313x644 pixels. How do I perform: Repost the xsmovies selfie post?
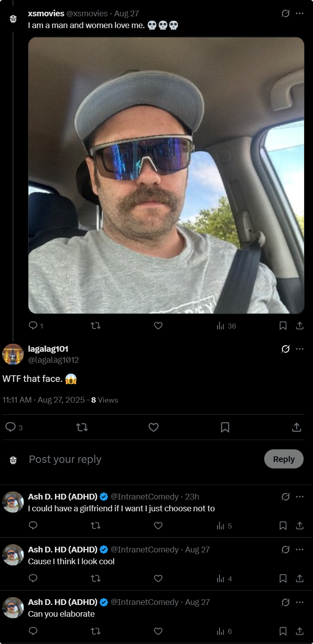click(96, 326)
